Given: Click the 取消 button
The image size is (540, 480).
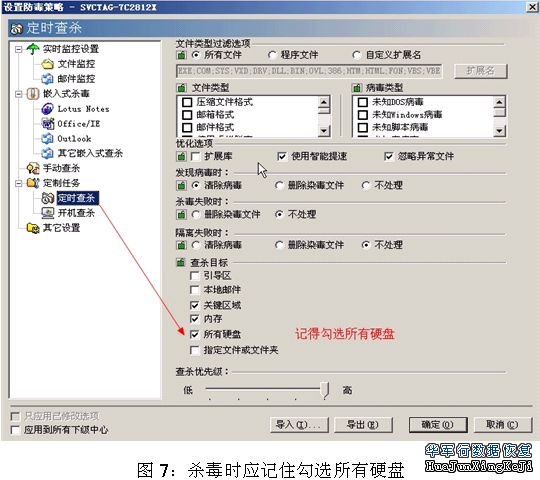Looking at the screenshot, I should point(502,425).
